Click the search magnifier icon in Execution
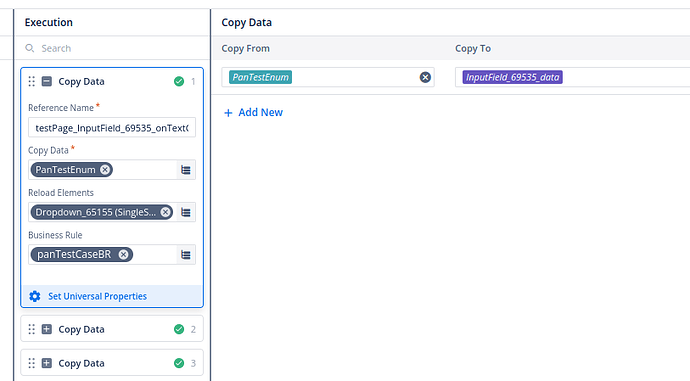Viewport: 690px width, 381px height. (29, 48)
